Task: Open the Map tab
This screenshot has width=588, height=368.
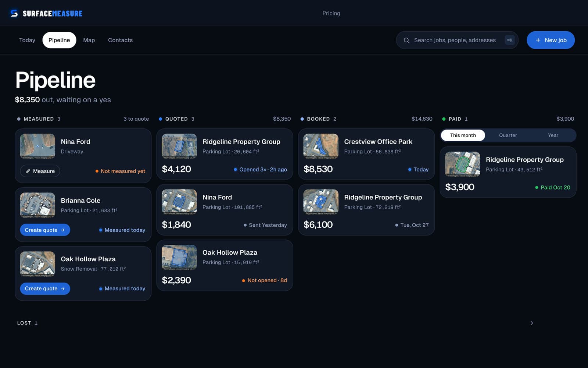Action: [89, 40]
